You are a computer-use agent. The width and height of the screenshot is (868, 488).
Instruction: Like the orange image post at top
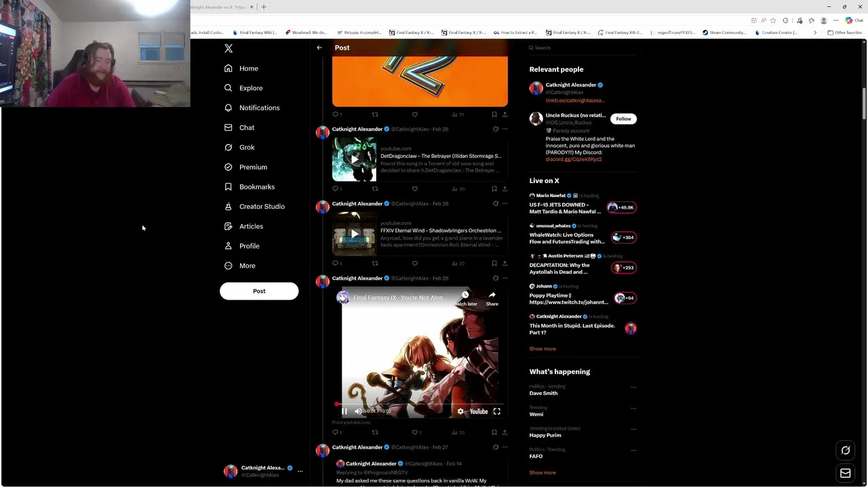[x=415, y=115]
